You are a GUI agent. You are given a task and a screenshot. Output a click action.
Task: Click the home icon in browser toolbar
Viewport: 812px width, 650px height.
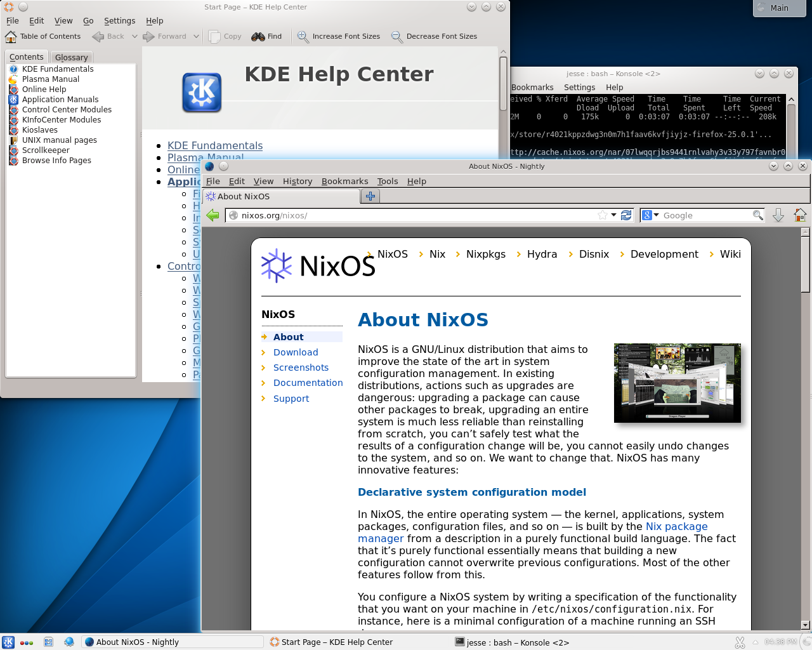(x=800, y=215)
